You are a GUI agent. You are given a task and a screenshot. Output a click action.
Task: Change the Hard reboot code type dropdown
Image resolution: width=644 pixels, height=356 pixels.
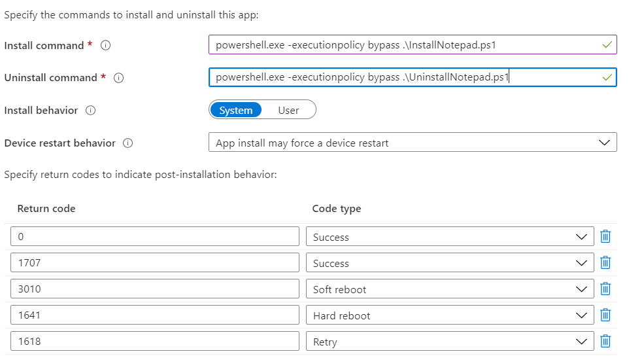(449, 315)
